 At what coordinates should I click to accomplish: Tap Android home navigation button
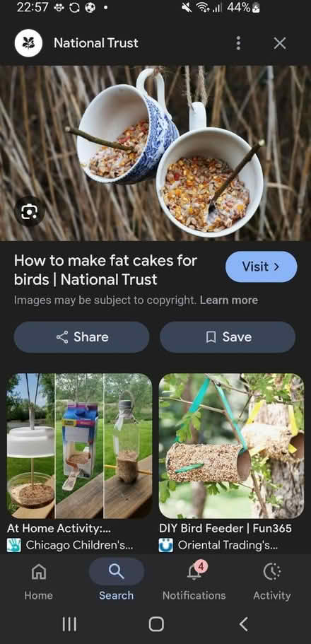(x=156, y=625)
